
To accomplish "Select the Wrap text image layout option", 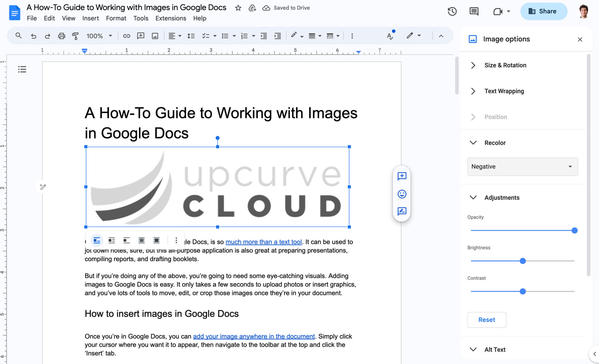I will tap(111, 240).
